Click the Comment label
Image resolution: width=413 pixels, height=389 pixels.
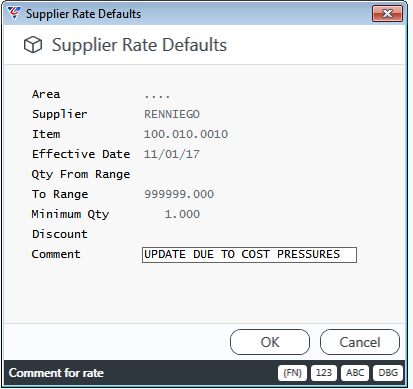(x=56, y=254)
